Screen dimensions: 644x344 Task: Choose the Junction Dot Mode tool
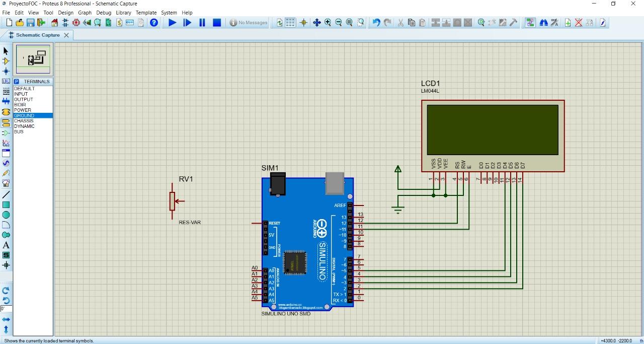click(6, 72)
